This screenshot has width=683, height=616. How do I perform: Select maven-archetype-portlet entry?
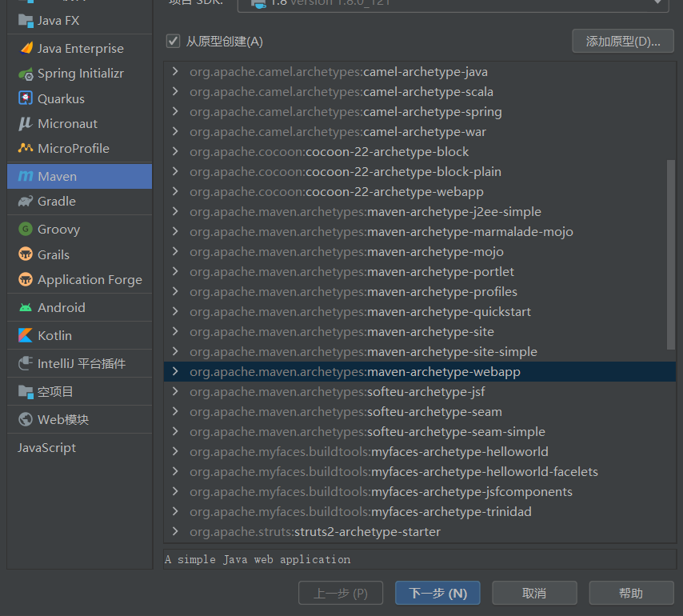point(419,272)
